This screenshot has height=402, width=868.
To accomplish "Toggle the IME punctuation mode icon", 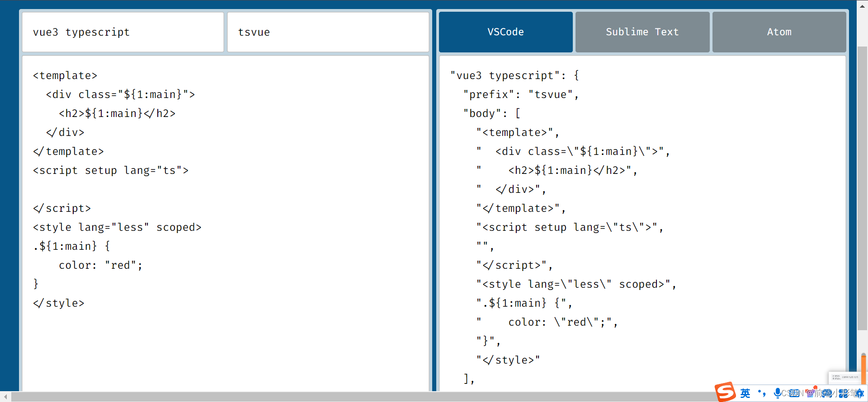I will (762, 393).
